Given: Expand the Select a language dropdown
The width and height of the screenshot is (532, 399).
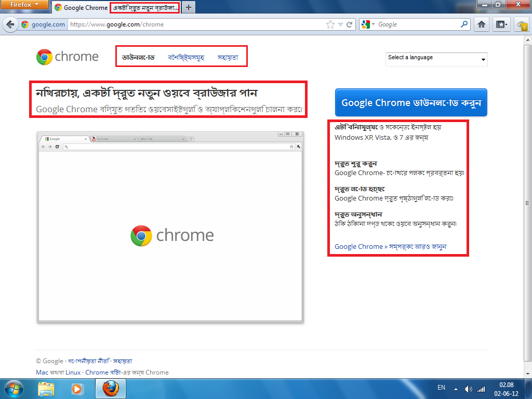Looking at the screenshot, I should (436, 59).
